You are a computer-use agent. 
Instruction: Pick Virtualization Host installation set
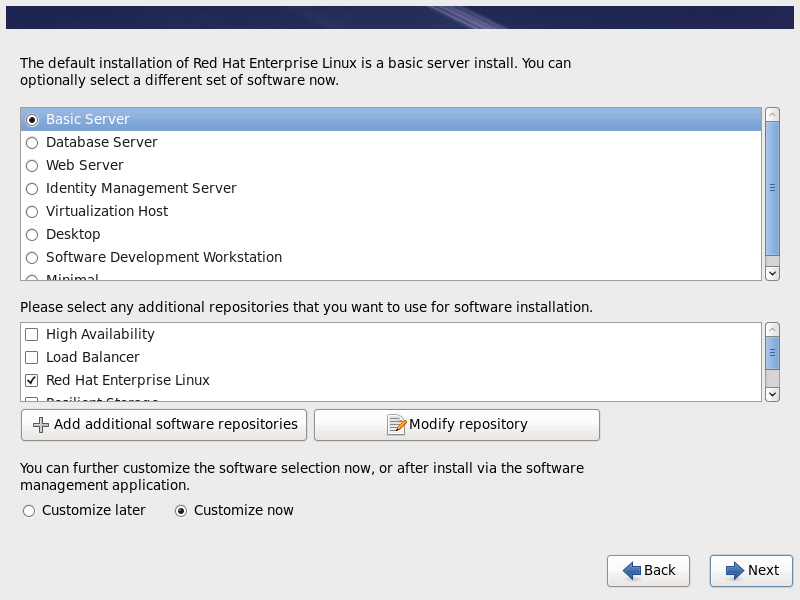(32, 212)
